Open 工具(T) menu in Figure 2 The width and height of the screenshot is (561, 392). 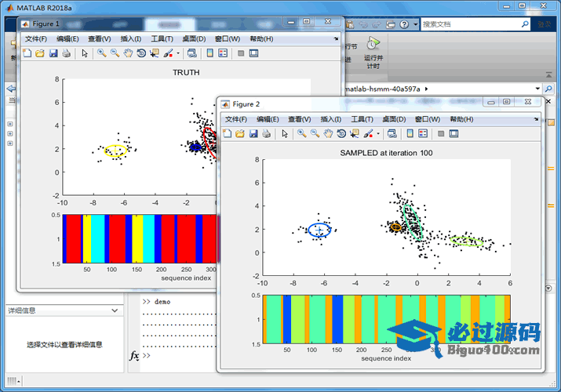coord(362,119)
